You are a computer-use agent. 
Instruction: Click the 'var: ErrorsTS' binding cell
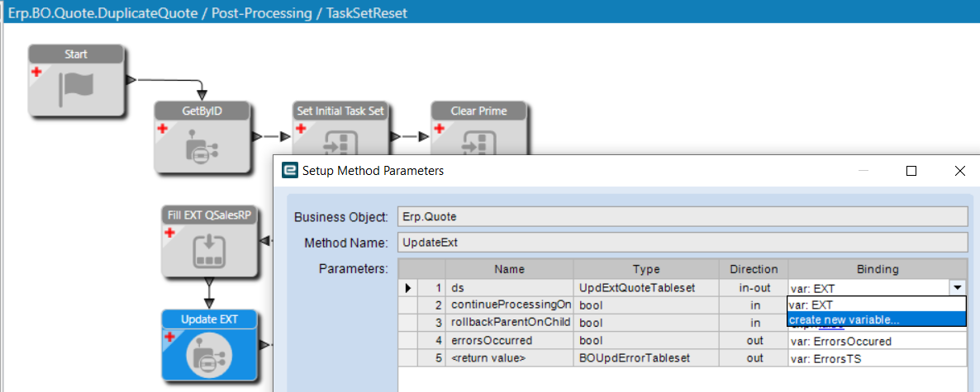click(877, 358)
